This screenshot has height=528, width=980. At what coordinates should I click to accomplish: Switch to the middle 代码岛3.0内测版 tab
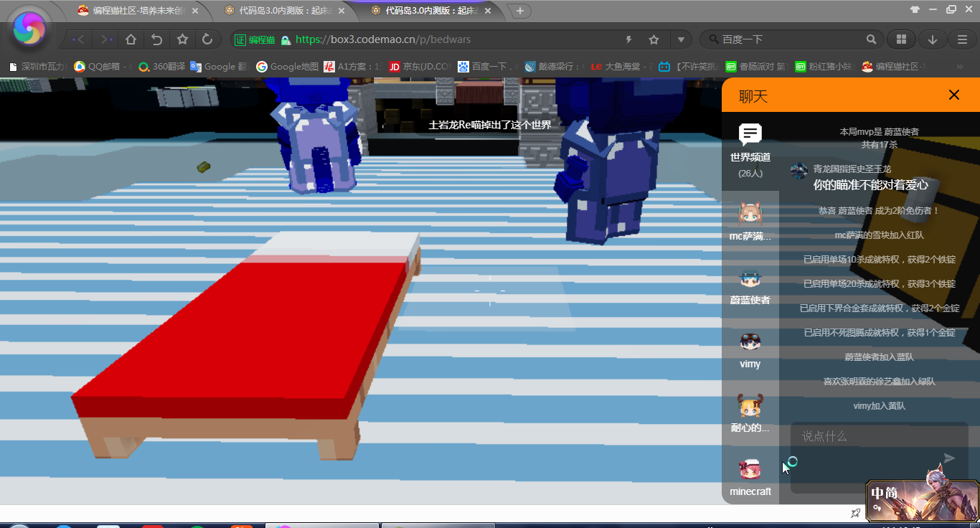pos(285,11)
